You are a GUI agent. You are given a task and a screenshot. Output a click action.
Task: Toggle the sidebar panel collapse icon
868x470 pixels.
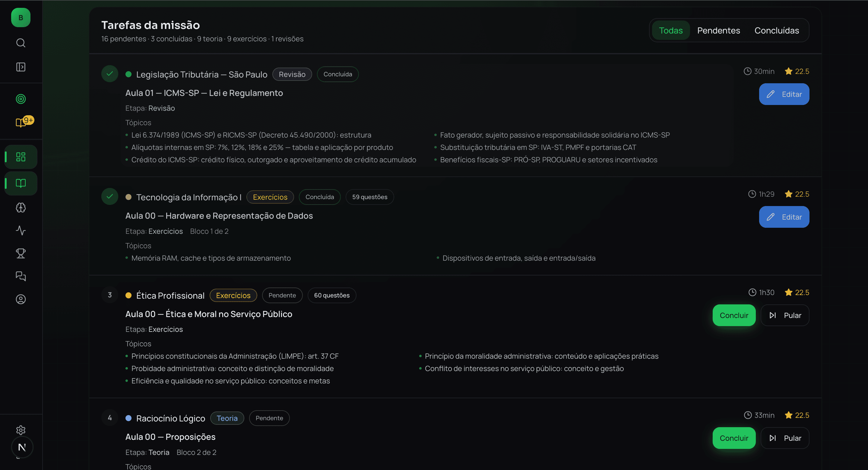21,67
